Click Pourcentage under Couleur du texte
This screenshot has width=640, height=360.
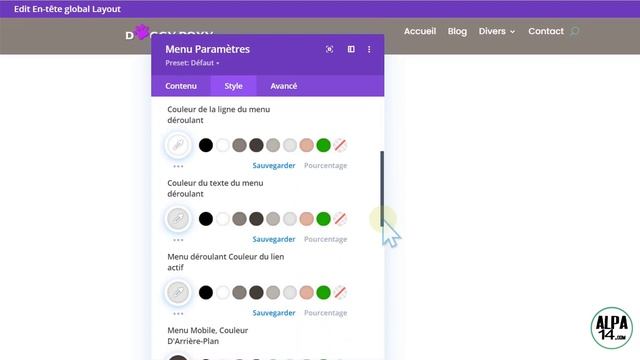coord(325,239)
